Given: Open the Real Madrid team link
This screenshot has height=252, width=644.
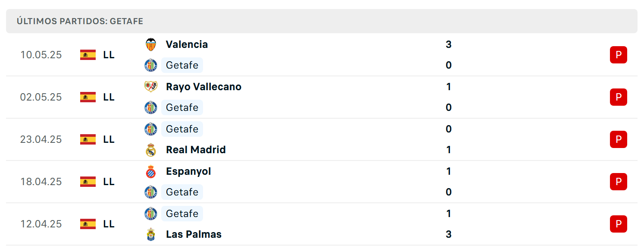Looking at the screenshot, I should pos(196,150).
